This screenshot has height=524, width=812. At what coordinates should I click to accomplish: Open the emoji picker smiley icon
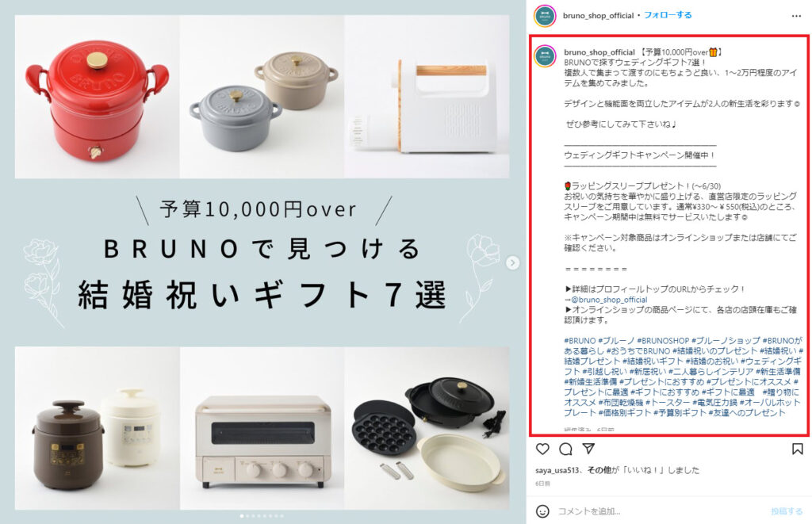click(x=542, y=511)
